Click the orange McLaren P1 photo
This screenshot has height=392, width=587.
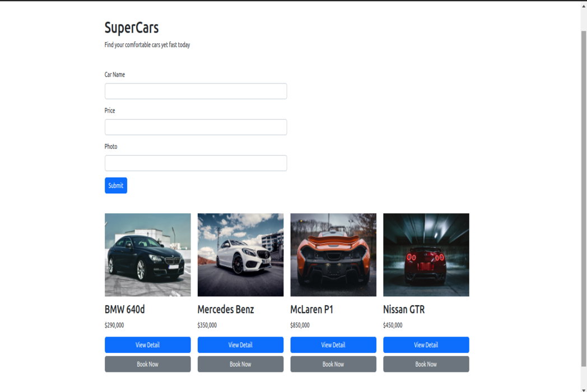pos(333,255)
